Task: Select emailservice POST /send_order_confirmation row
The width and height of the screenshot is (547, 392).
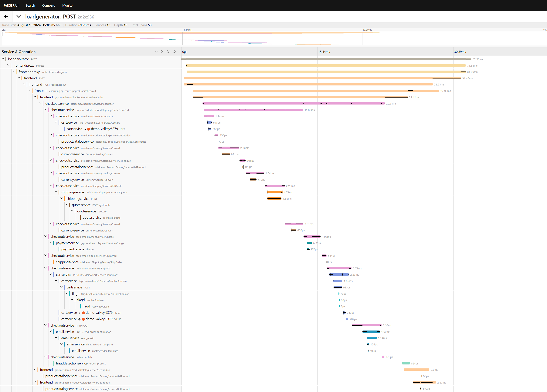Action: (83, 332)
